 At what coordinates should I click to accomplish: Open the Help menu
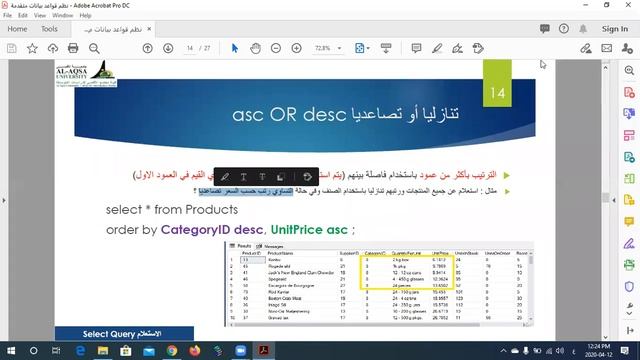pyautogui.click(x=85, y=16)
